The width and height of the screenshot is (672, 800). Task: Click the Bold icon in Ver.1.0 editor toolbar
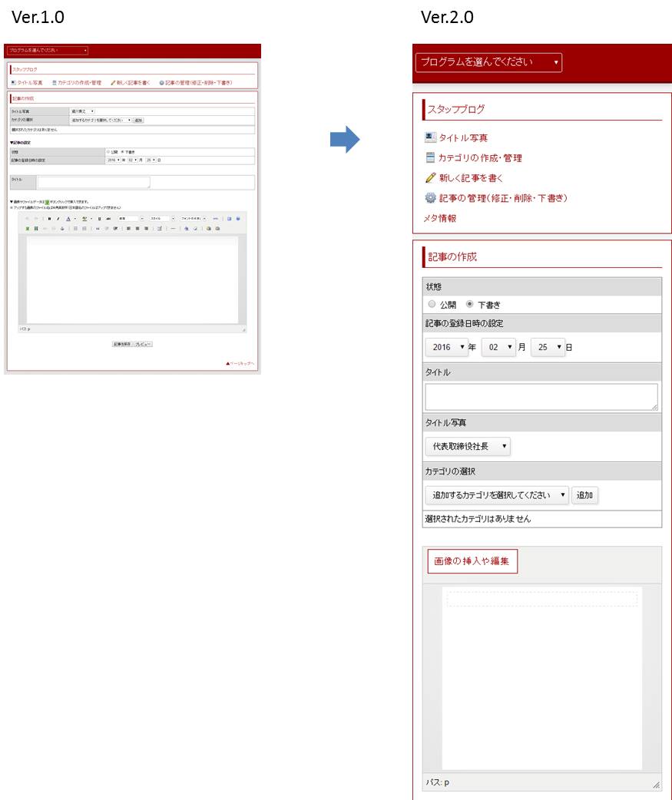[x=49, y=219]
